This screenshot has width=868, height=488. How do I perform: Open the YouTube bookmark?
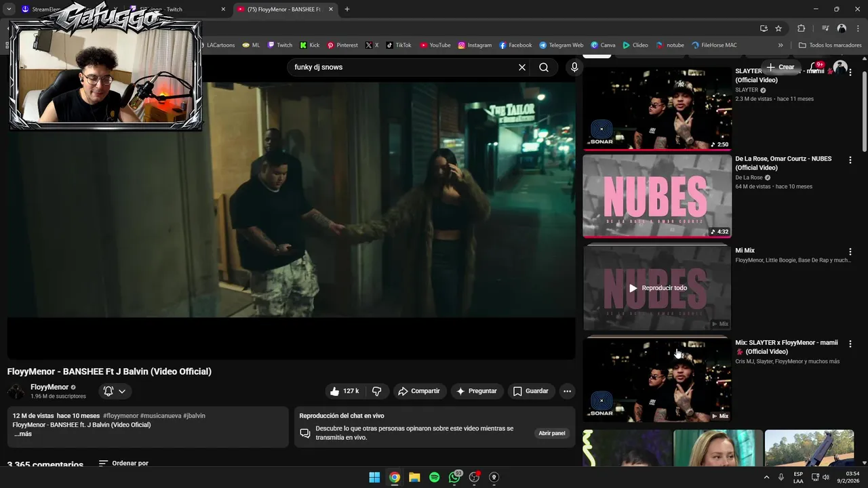pos(435,45)
